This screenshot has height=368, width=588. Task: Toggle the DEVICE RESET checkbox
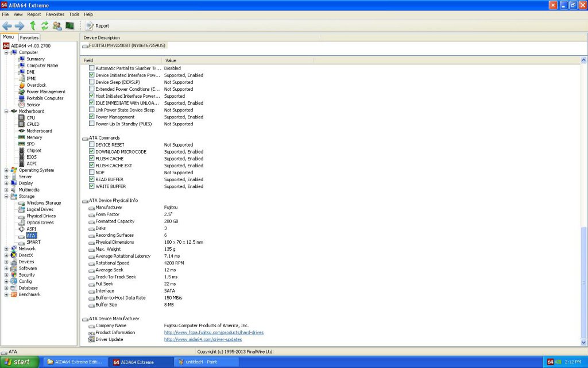click(92, 145)
